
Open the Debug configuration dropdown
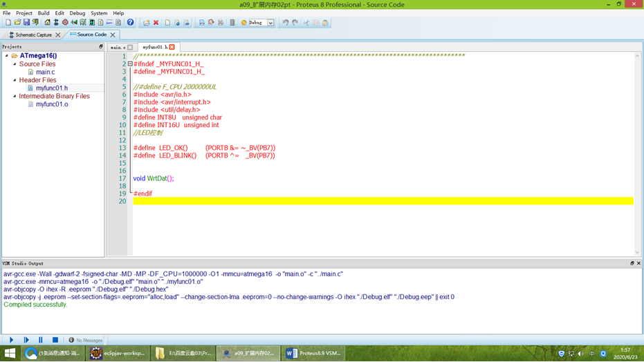(x=270, y=23)
